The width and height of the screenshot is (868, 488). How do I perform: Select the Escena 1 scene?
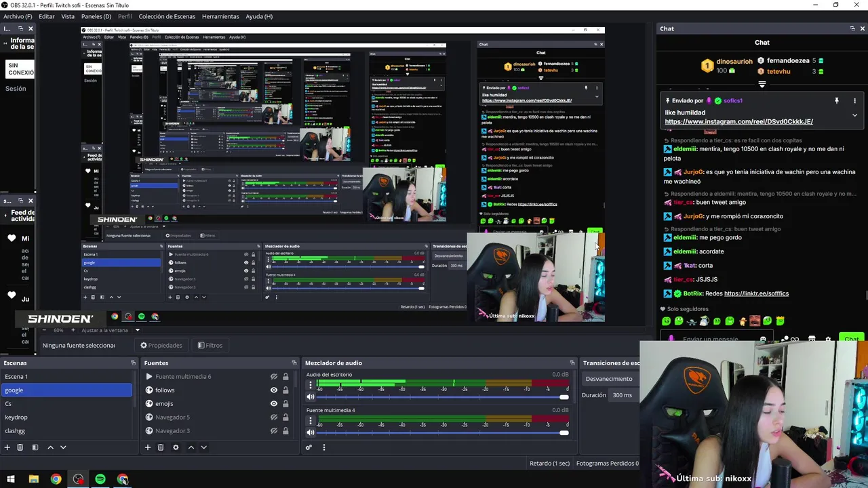click(66, 377)
